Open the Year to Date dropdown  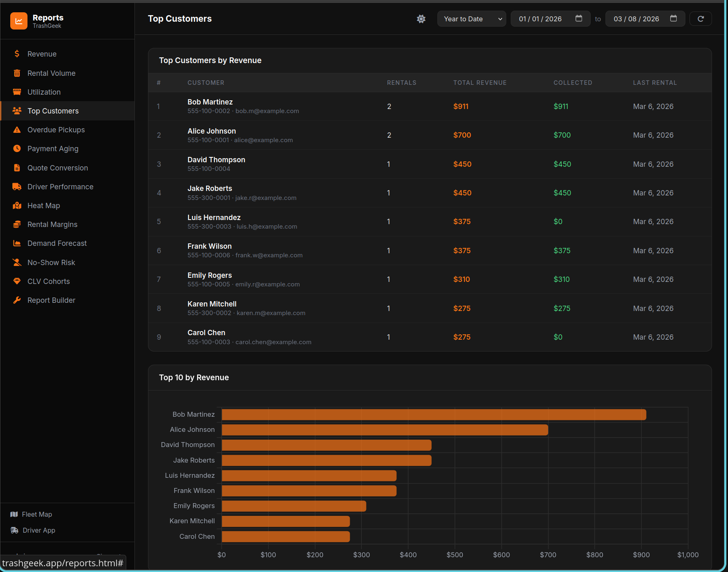point(471,18)
